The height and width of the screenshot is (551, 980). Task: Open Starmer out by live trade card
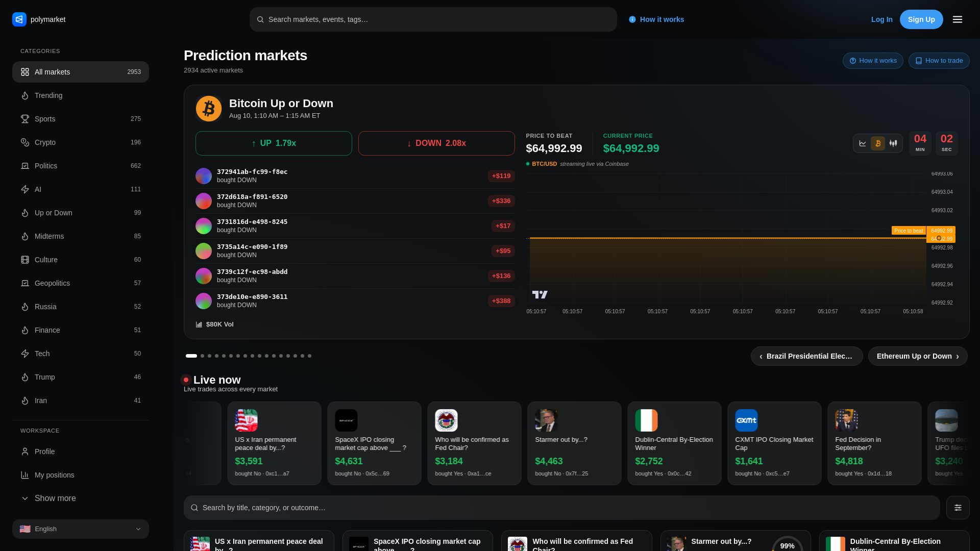point(574,443)
